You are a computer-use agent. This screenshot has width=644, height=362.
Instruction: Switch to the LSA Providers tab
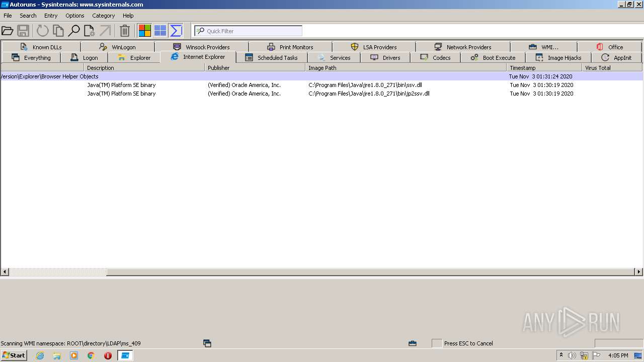374,47
